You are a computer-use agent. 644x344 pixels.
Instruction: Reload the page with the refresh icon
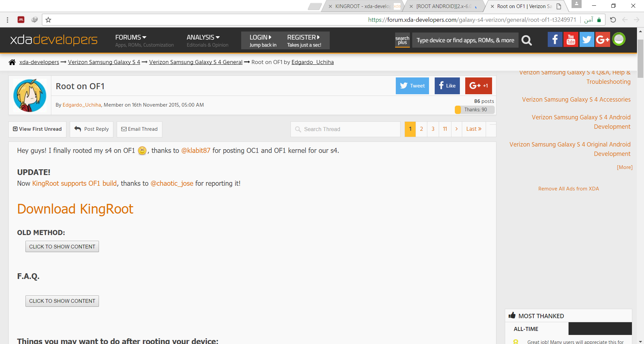[613, 20]
